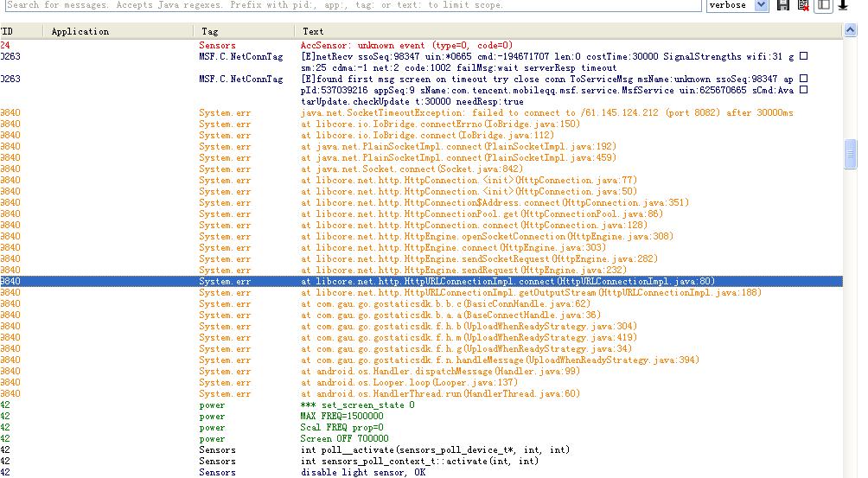Select the BaseConnectHandle.java:36 line

coord(421,315)
